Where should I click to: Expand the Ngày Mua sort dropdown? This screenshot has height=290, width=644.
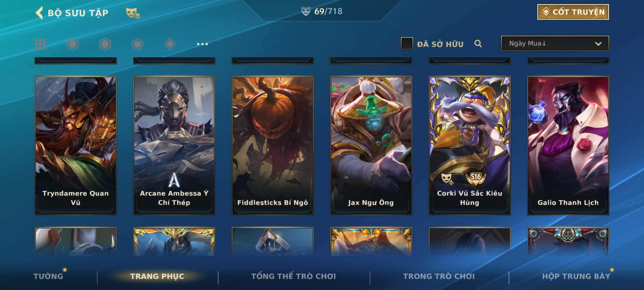coord(555,43)
